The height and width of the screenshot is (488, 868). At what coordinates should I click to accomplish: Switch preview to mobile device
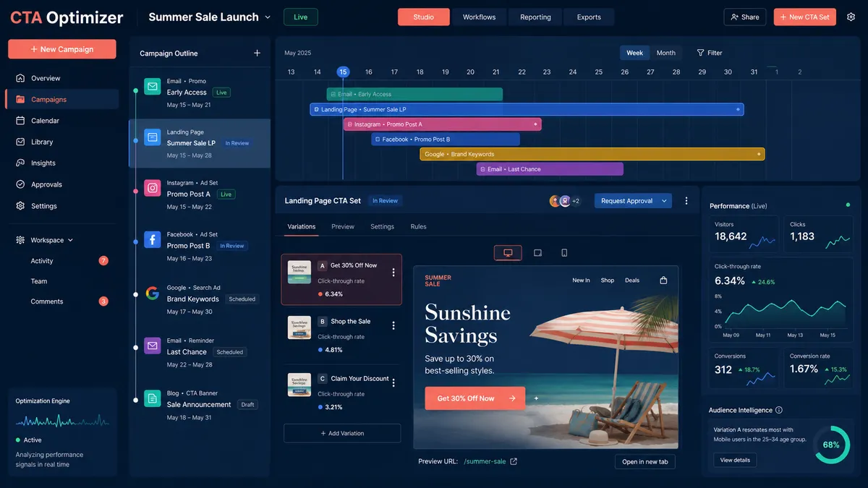click(x=564, y=253)
